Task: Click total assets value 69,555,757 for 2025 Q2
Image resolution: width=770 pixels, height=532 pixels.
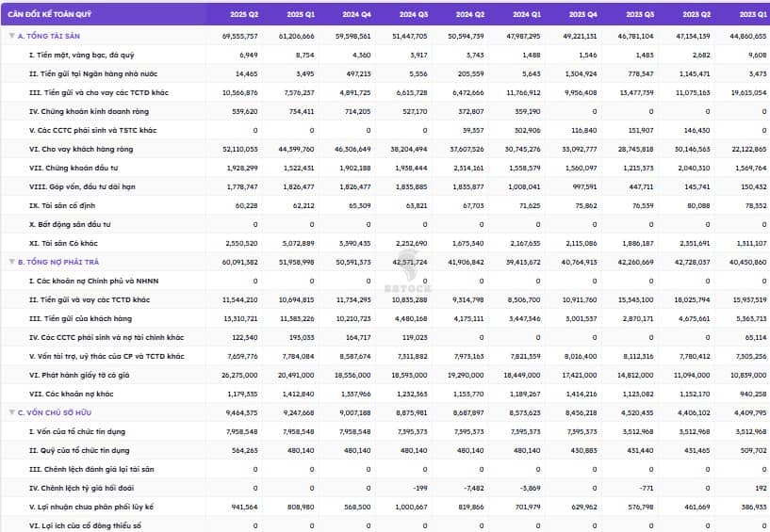Action: [x=239, y=36]
